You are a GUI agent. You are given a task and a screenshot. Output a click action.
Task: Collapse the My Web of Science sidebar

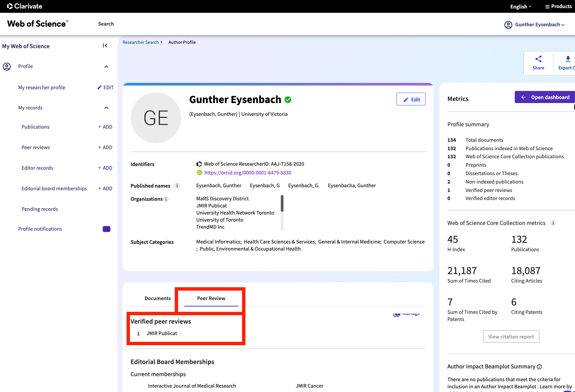click(105, 46)
